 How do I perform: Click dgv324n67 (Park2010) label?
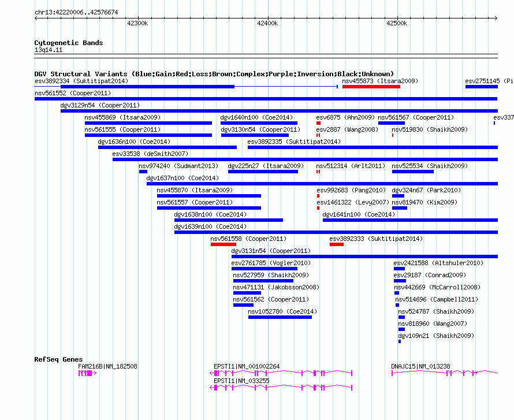(426, 190)
